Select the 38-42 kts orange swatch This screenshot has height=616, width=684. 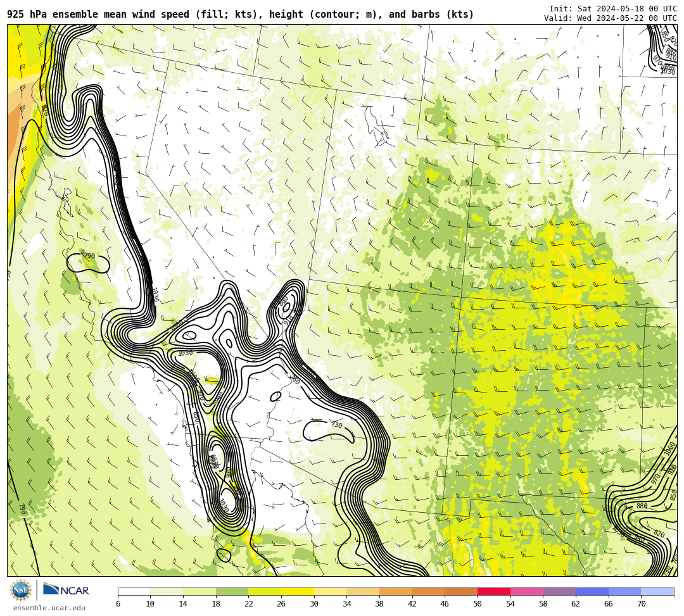396,591
